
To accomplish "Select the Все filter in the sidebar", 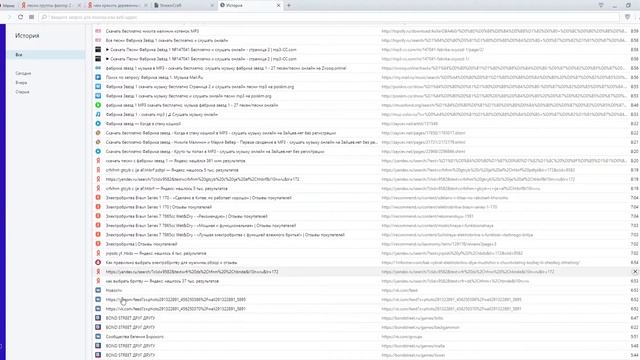I will point(46,55).
